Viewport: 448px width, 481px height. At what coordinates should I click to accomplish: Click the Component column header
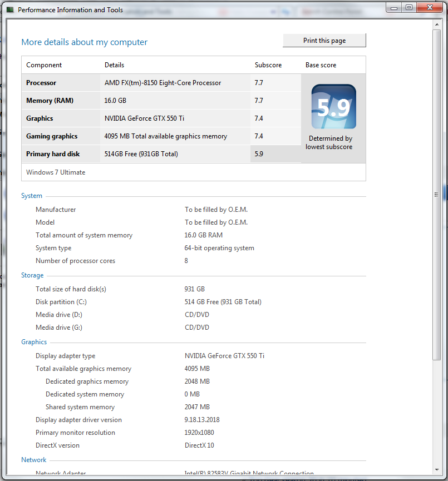point(44,65)
